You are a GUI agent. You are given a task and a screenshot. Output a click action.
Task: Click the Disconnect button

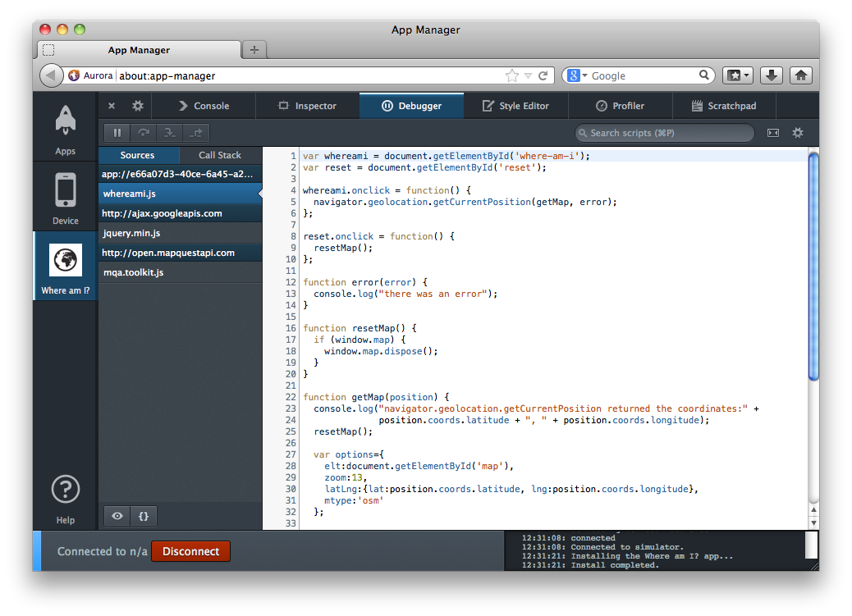[190, 551]
